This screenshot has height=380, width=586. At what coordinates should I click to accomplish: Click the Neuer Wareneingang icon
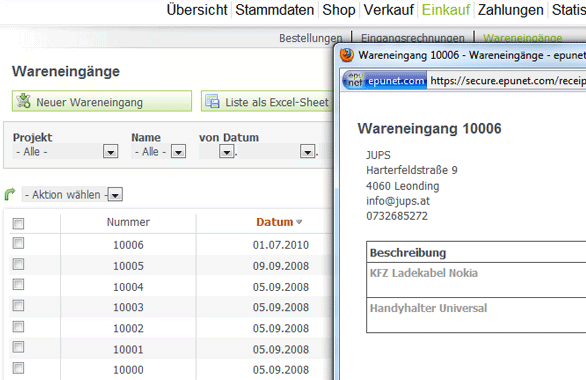pyautogui.click(x=24, y=101)
